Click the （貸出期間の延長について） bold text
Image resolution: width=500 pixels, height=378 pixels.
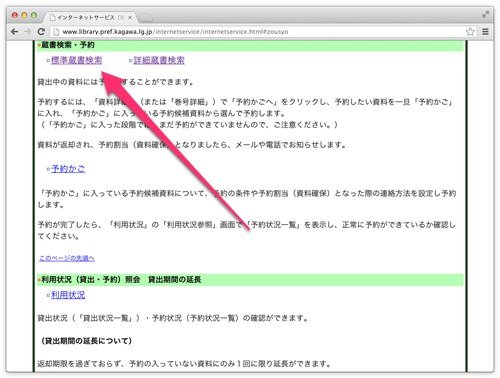pos(86,341)
